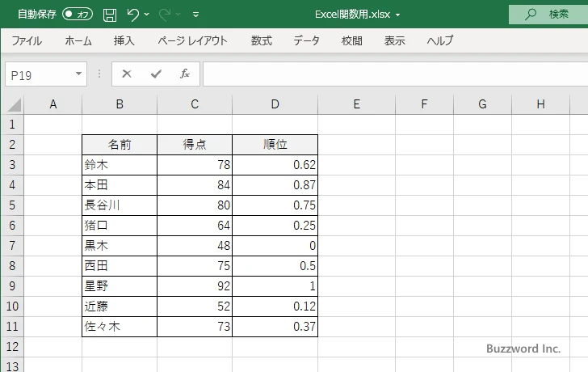Select the cell containing 猪口
This screenshot has height=372, width=588.
pos(120,226)
